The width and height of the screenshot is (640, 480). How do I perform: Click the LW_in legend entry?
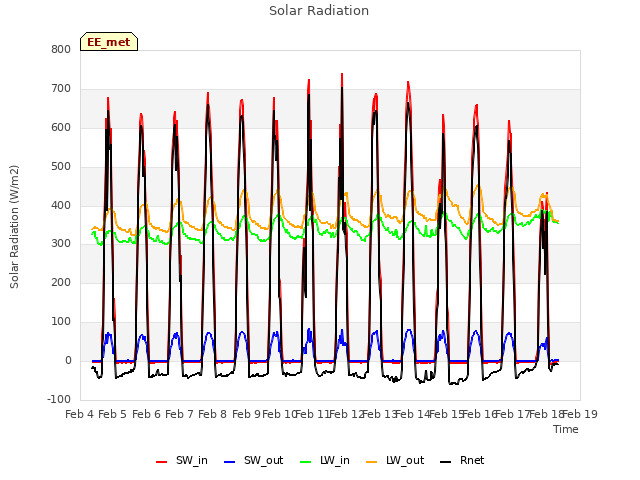click(x=325, y=460)
